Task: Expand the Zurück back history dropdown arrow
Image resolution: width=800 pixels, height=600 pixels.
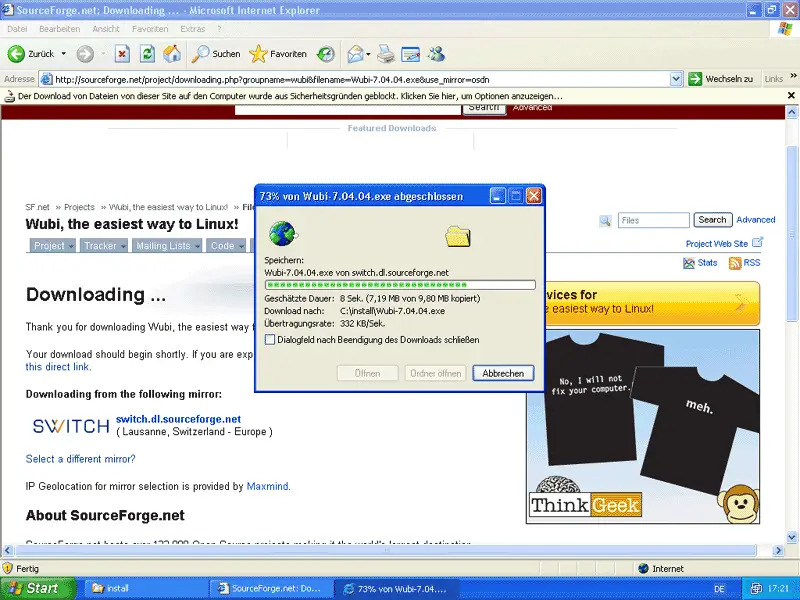Action: pyautogui.click(x=64, y=54)
